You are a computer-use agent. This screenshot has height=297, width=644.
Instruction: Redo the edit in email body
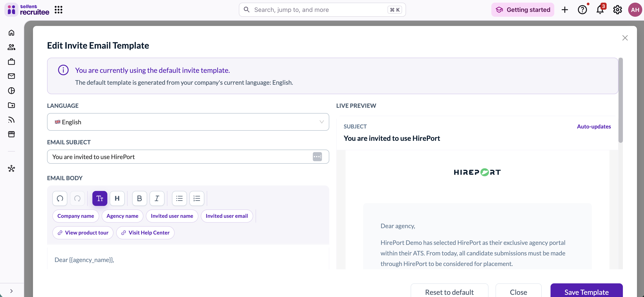(77, 198)
